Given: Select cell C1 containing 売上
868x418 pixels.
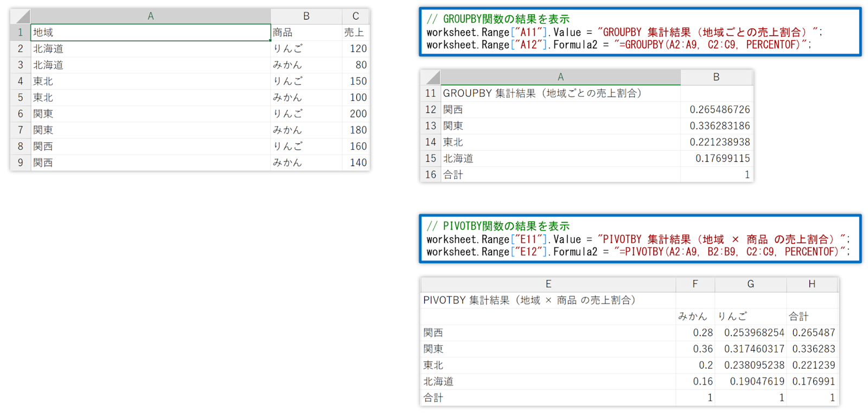Looking at the screenshot, I should tap(356, 33).
